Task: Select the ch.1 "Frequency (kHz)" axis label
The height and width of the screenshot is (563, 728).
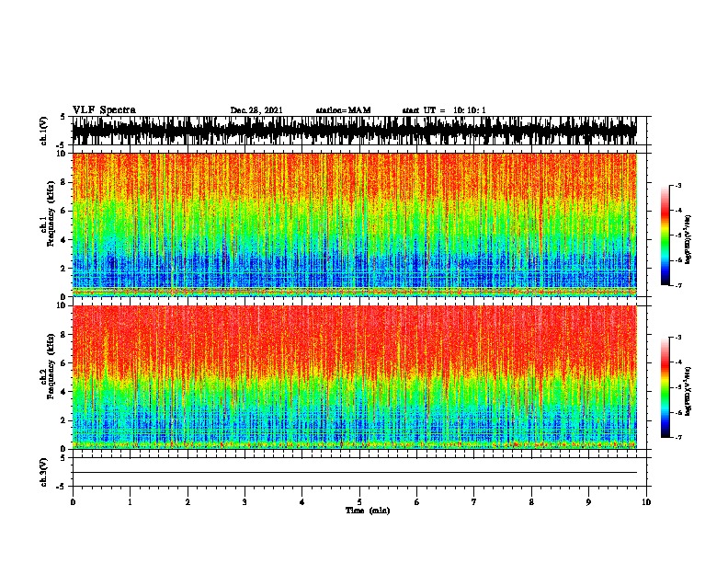Action: (x=51, y=213)
